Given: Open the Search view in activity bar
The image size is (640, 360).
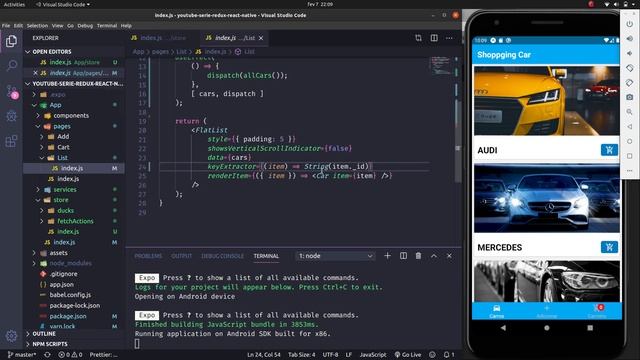Looking at the screenshot, I should coord(11,65).
